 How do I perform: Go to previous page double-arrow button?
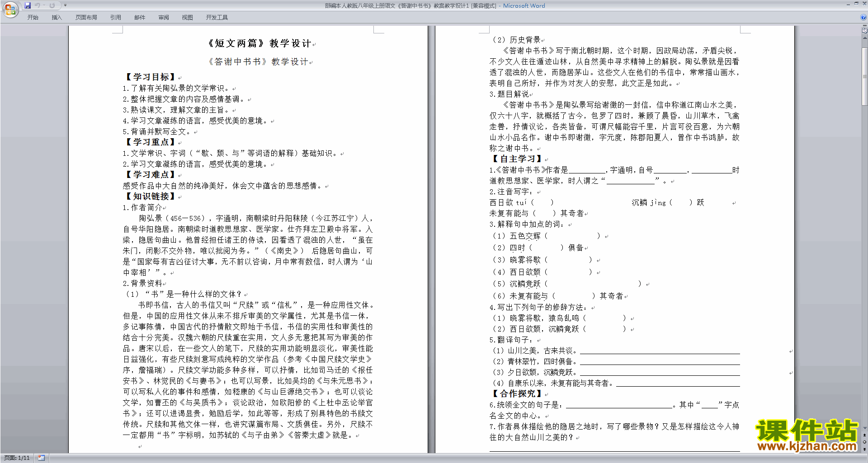pos(864,435)
